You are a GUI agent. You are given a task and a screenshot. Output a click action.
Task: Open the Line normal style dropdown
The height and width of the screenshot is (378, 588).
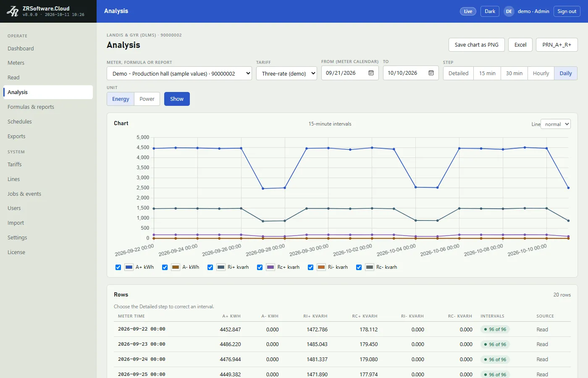[556, 124]
